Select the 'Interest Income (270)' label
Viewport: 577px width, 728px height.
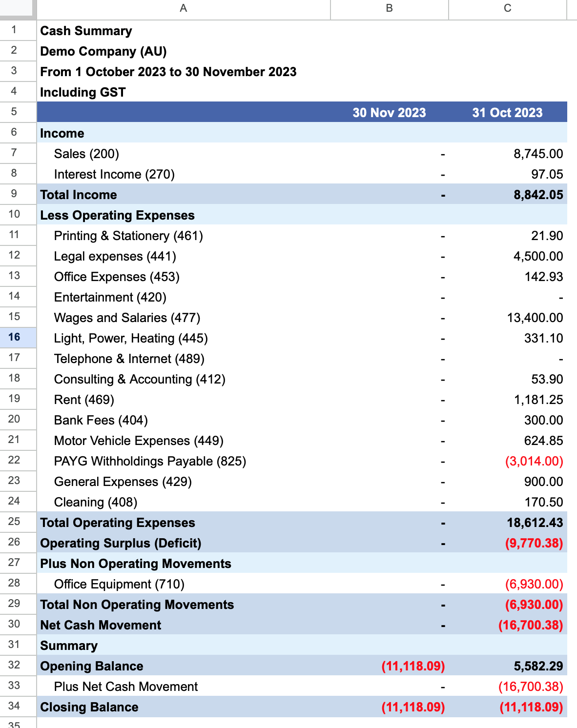tap(114, 174)
